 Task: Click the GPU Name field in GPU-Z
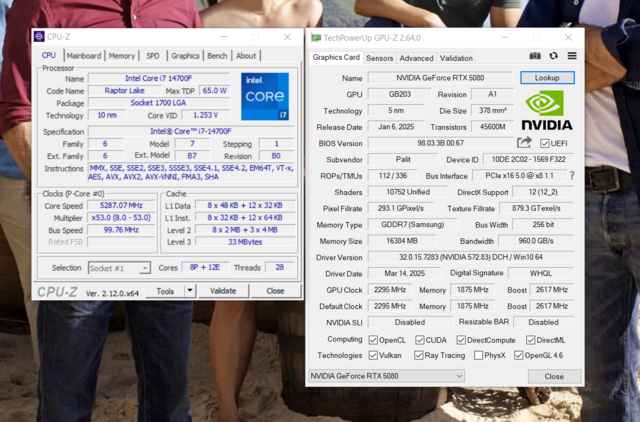click(x=440, y=77)
